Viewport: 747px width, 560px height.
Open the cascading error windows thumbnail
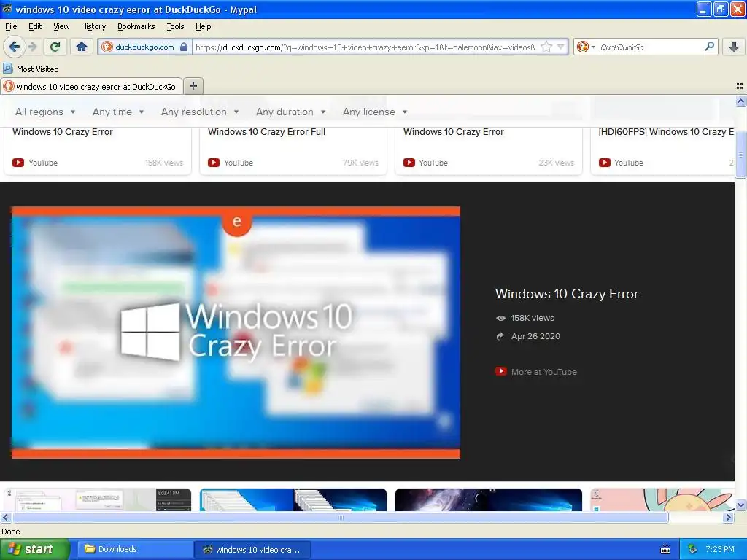pos(293,499)
